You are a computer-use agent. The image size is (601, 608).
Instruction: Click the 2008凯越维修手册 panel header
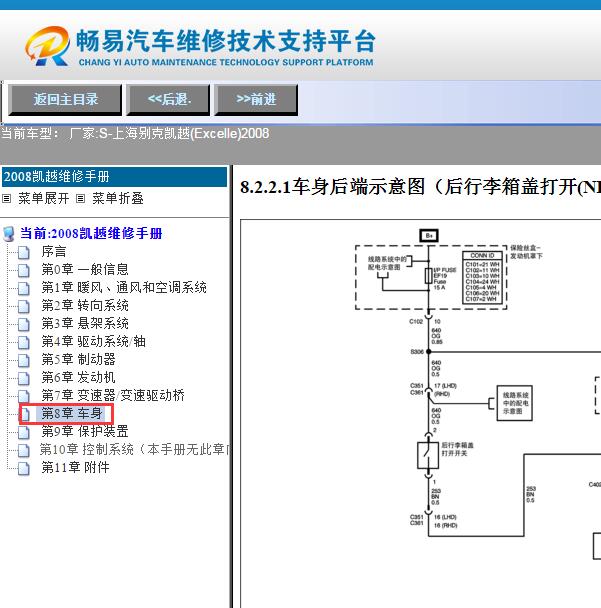pyautogui.click(x=114, y=177)
